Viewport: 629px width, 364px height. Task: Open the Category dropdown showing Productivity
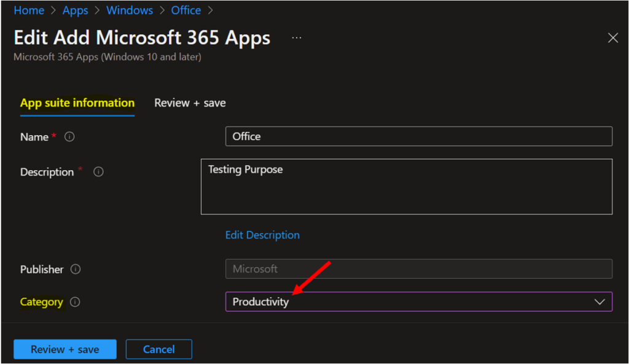coord(419,301)
